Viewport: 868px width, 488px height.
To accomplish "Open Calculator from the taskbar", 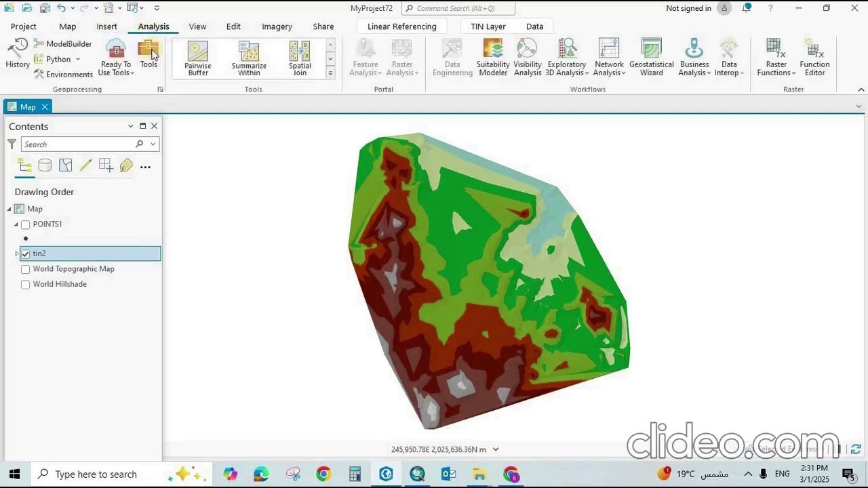I will point(355,474).
